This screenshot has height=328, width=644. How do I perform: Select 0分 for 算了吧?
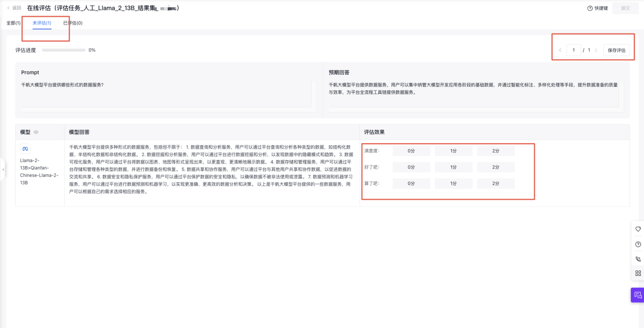click(411, 184)
